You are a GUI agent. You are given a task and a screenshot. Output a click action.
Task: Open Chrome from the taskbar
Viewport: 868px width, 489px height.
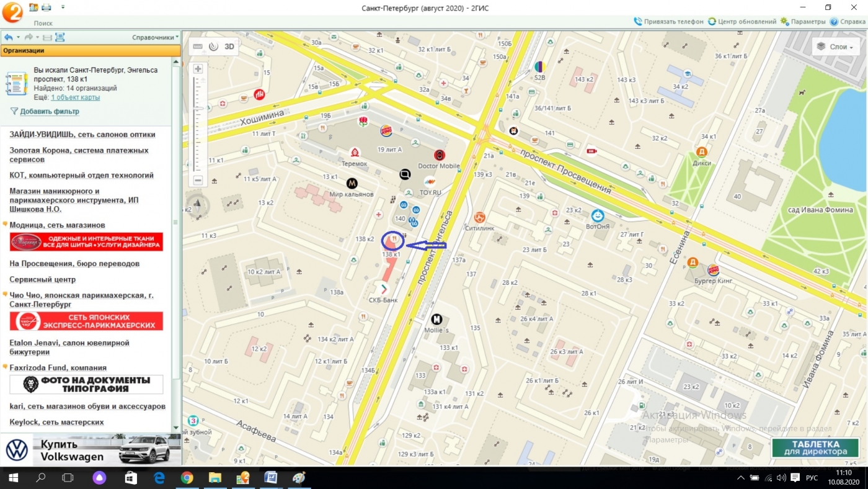[x=187, y=478]
